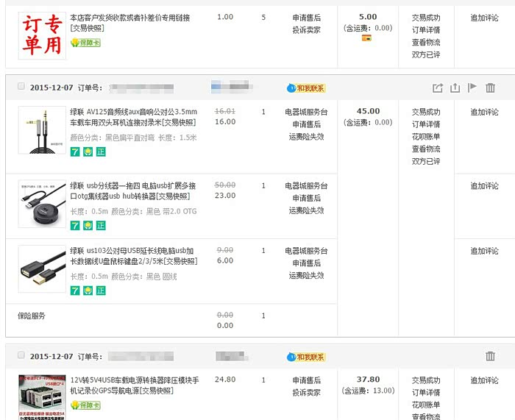Click the 和我联系 chat badge on the bottom order

(306, 357)
